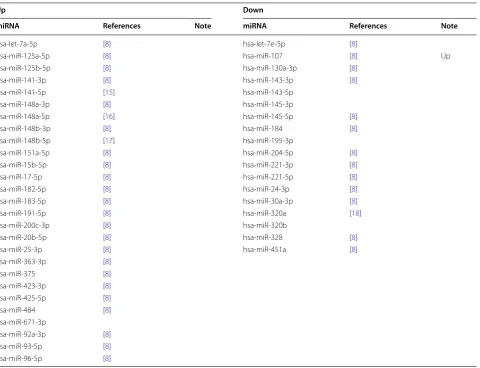480x368 pixels.
Task: Open reference [8] next to miR-15b-5p
Action: [x=107, y=165]
